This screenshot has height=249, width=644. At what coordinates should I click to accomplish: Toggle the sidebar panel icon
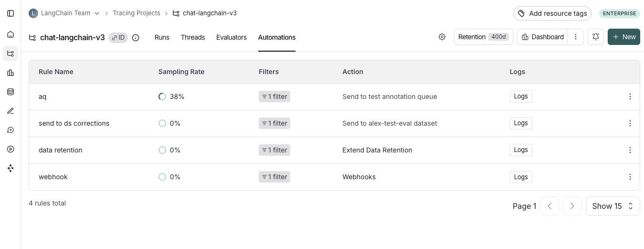tap(11, 13)
